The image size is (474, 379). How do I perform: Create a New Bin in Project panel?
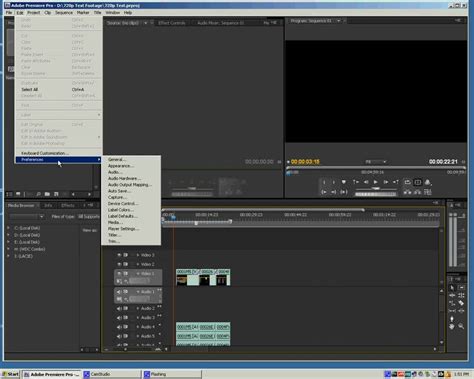(47, 194)
